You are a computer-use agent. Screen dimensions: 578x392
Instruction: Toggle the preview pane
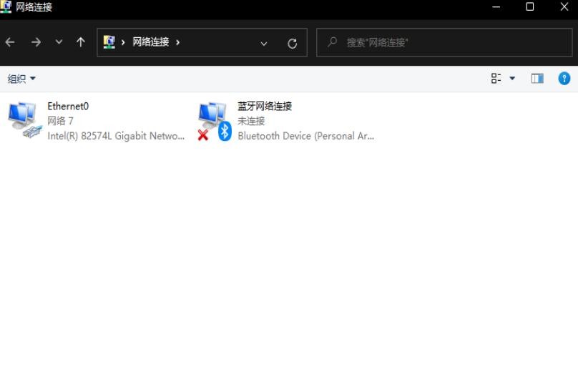(537, 78)
